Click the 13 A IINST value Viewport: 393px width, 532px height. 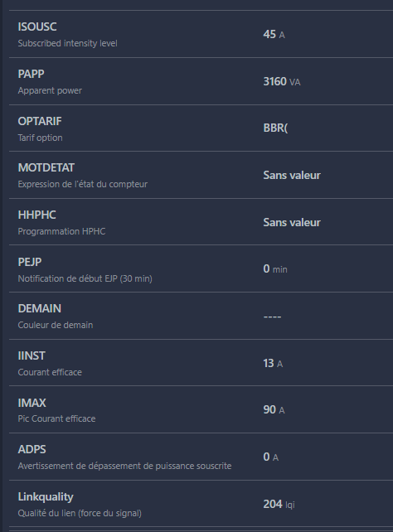pos(273,363)
